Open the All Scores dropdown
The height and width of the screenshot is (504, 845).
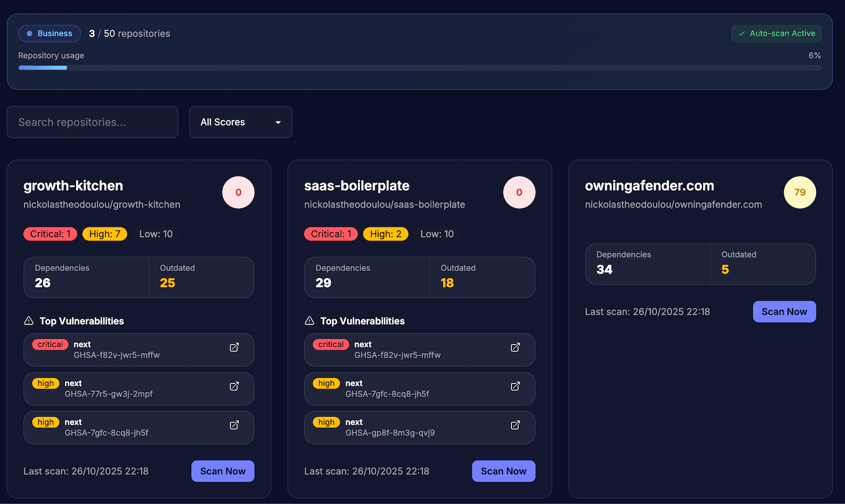coord(241,122)
